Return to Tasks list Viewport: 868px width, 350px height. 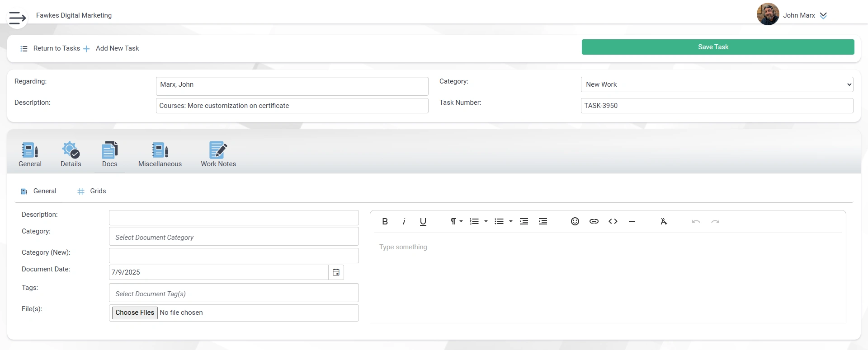(x=50, y=48)
